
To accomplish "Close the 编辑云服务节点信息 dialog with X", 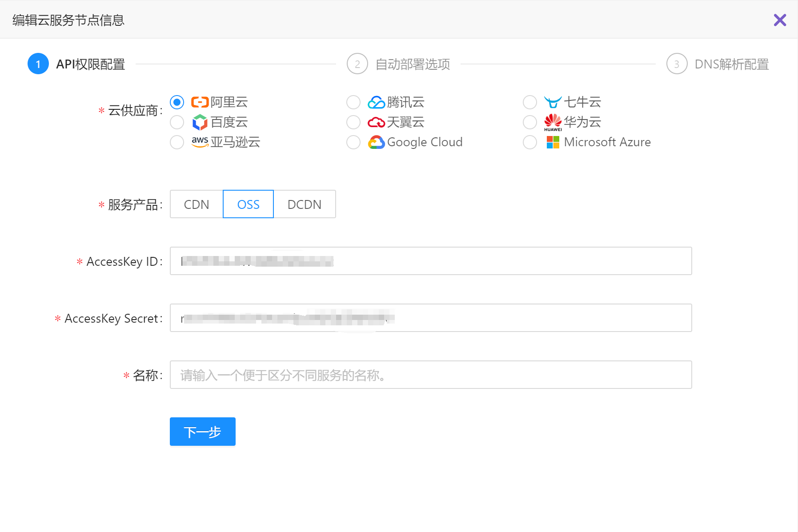I will pyautogui.click(x=780, y=20).
